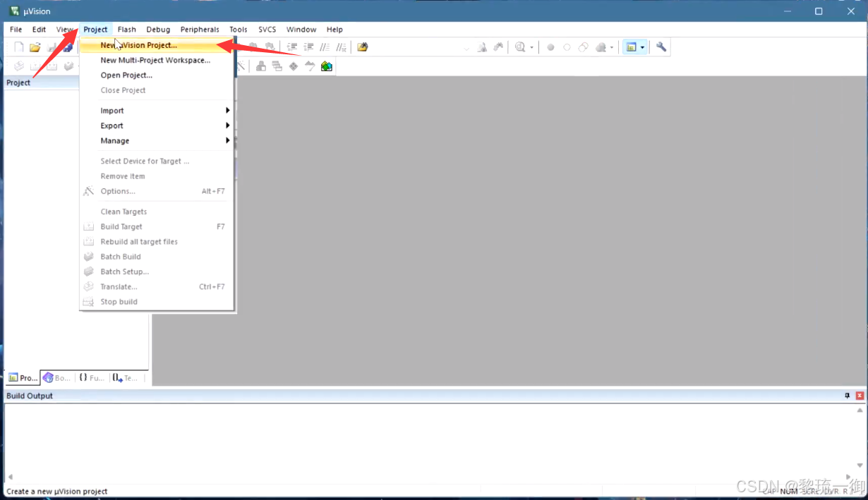Viewport: 868px width, 500px height.
Task: Click the magnifier debug session icon
Action: tap(520, 47)
